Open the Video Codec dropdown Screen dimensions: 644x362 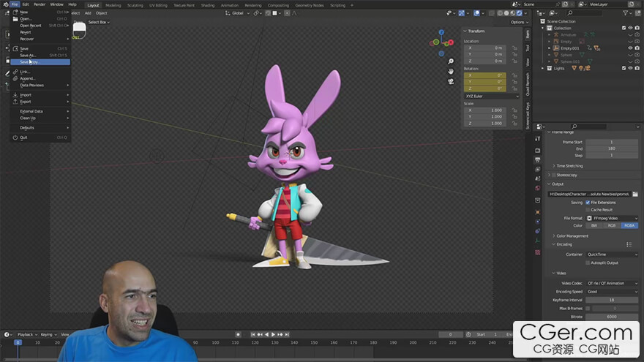612,283
